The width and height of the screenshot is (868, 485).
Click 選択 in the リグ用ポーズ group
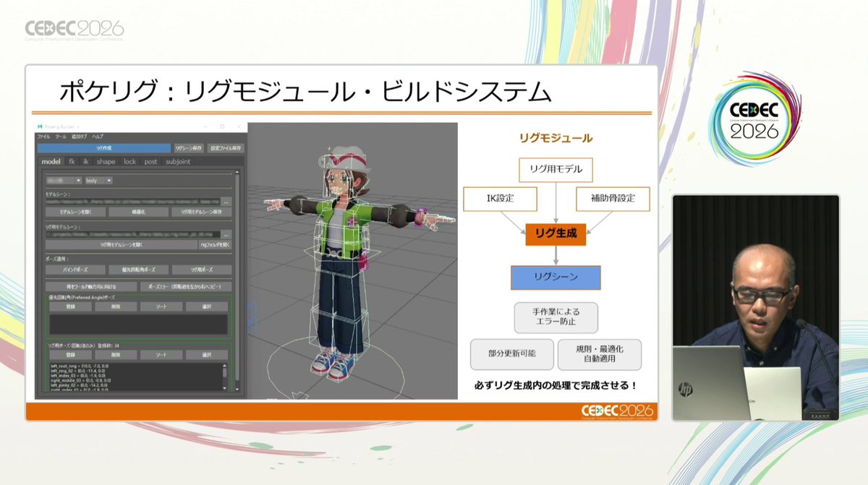(207, 355)
